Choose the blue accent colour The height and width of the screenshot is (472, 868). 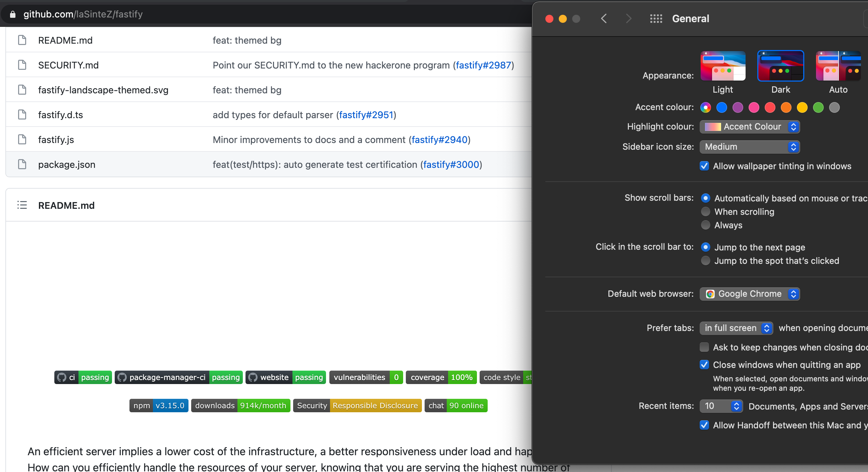point(722,107)
